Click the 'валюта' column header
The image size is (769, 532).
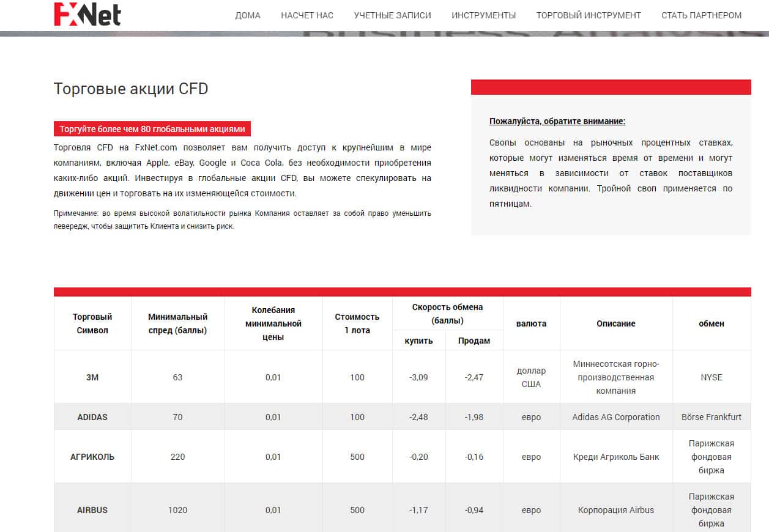pyautogui.click(x=532, y=323)
